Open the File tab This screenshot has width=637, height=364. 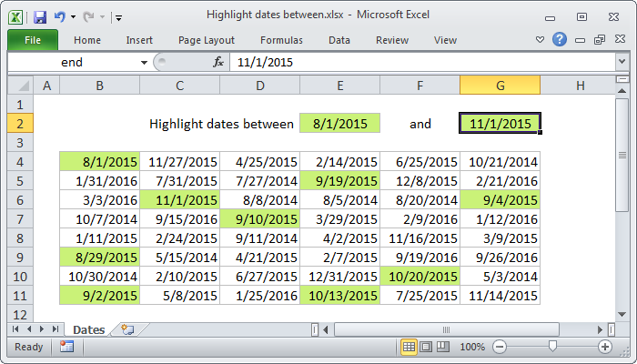33,40
